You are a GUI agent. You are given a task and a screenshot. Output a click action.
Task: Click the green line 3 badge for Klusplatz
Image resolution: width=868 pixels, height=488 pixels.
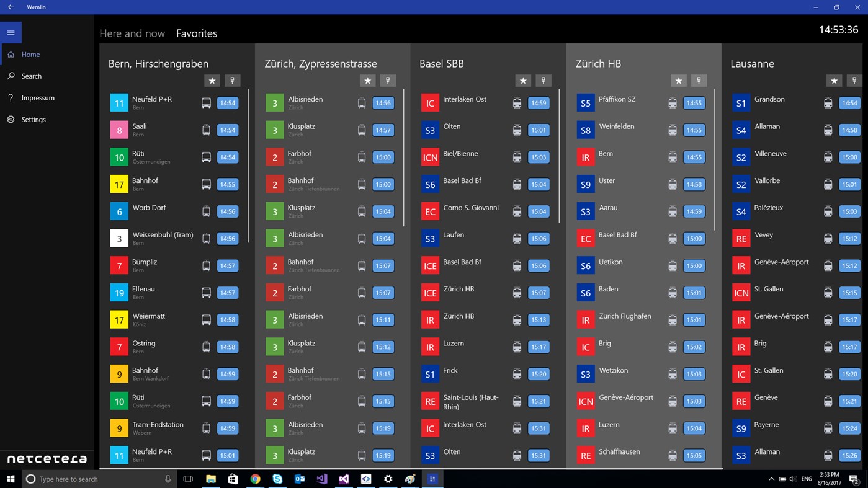(274, 130)
